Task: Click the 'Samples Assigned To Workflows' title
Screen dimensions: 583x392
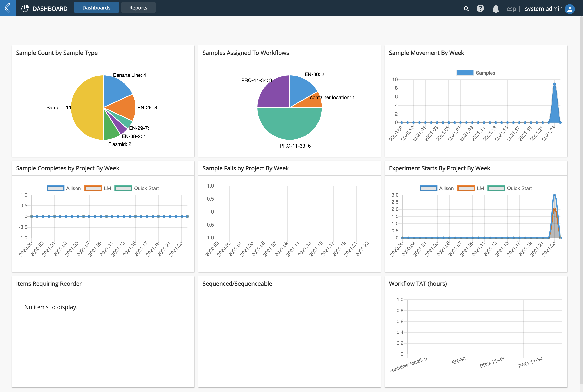Action: 245,53
